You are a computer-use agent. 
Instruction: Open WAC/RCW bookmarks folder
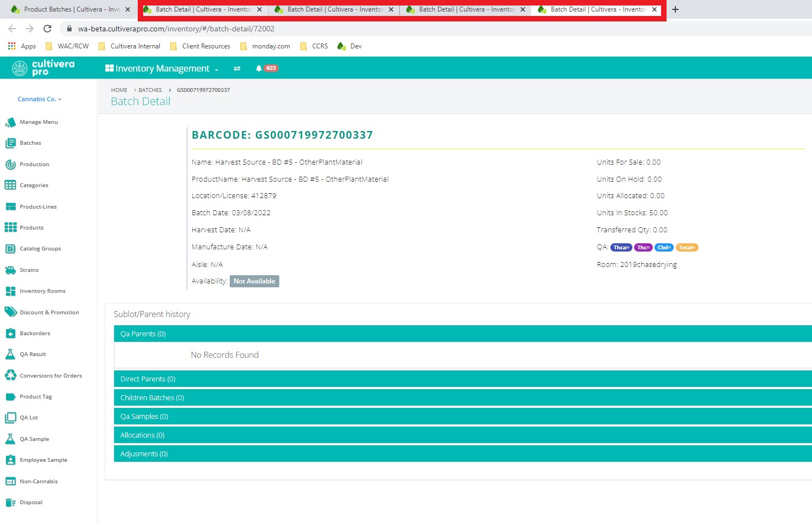[67, 46]
